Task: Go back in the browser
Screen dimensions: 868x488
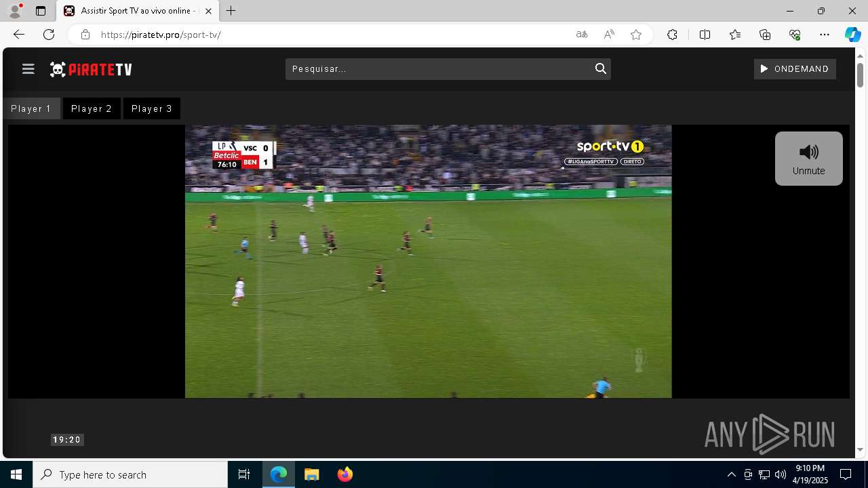Action: click(19, 35)
